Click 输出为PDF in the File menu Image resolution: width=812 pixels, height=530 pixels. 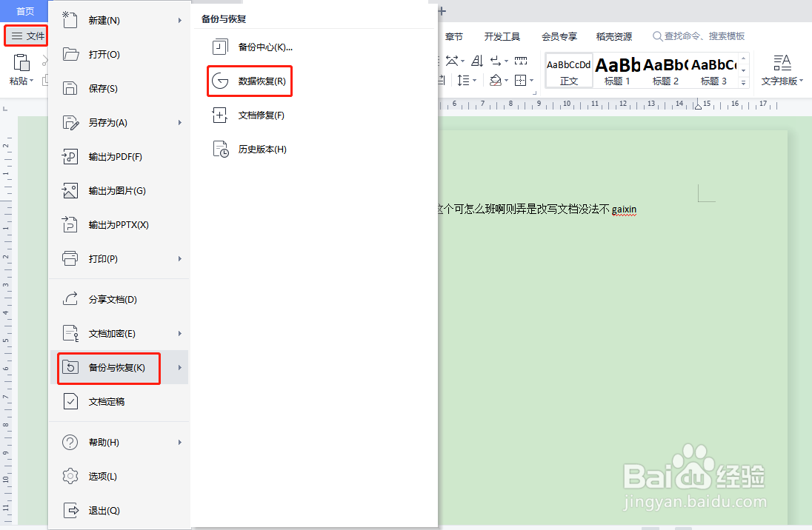111,156
